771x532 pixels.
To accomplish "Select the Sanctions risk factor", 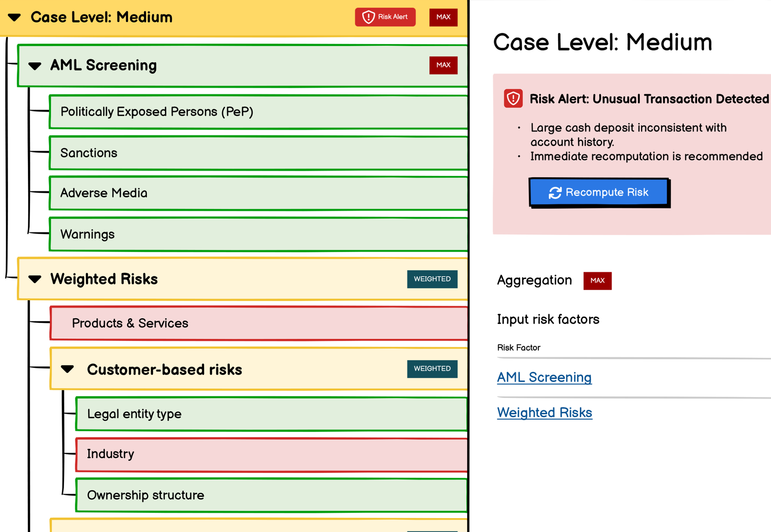I will point(89,153).
